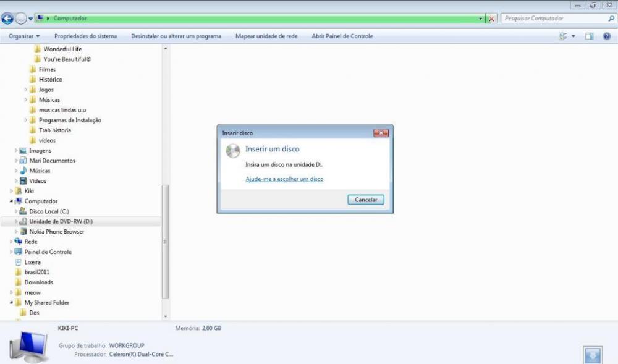
Task: Collapse the Computador tree node
Action: (x=11, y=201)
